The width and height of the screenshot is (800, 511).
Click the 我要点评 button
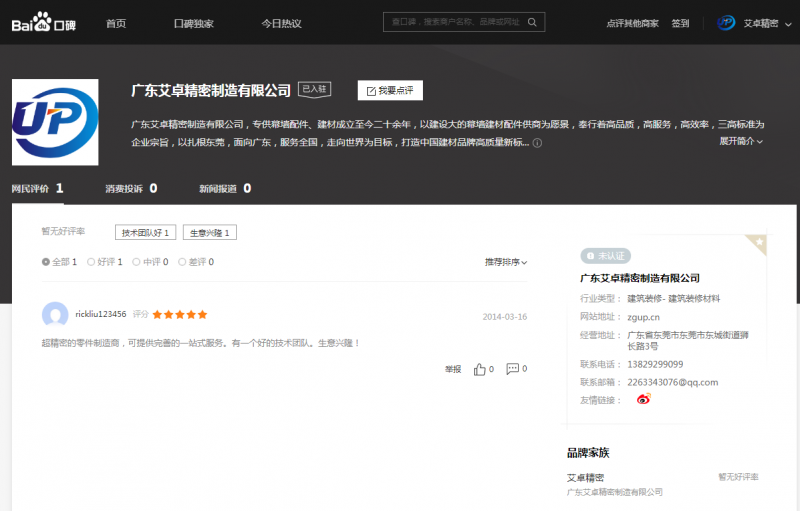(x=390, y=90)
